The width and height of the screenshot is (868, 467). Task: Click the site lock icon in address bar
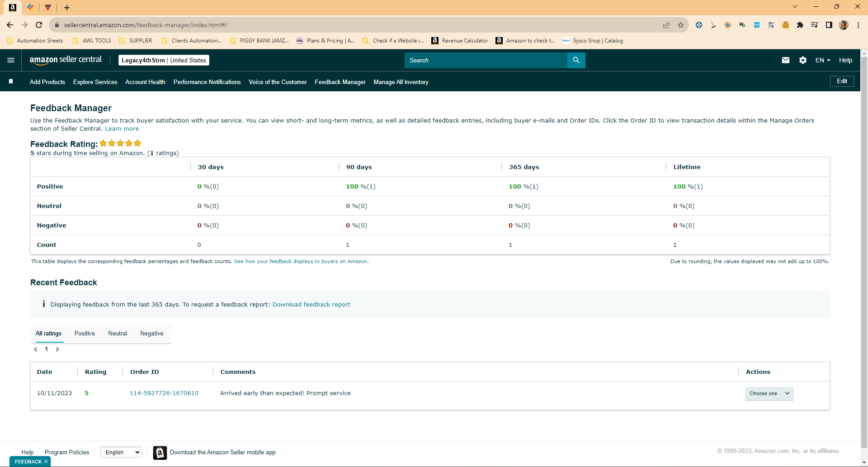tap(57, 25)
